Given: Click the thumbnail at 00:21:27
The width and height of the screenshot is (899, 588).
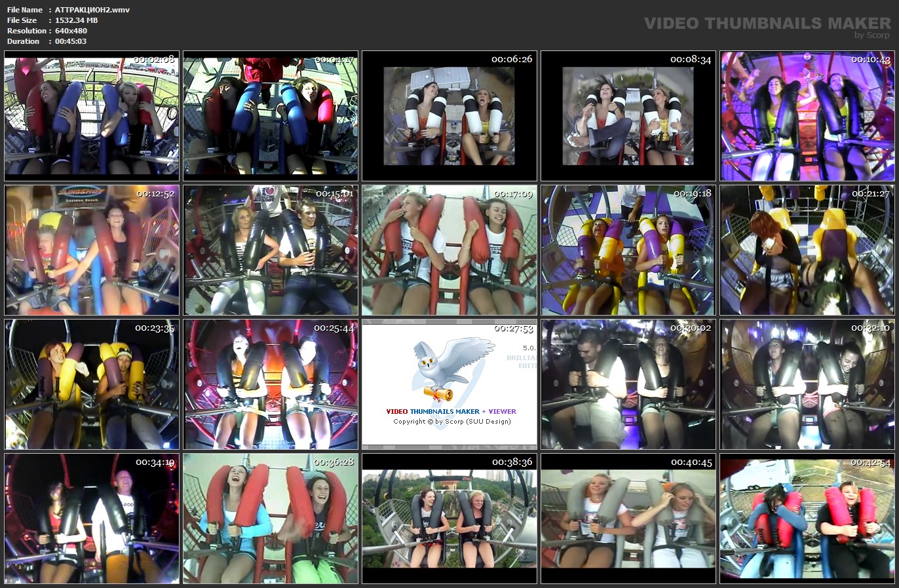Looking at the screenshot, I should (807, 250).
